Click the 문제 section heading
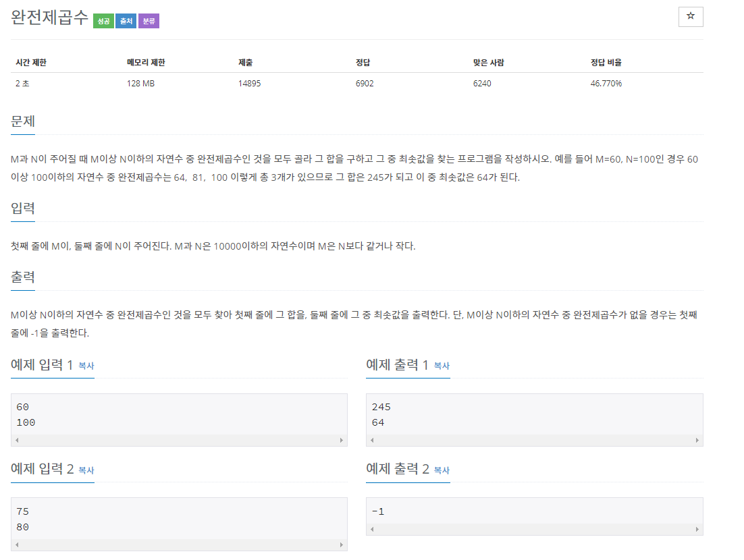744x560 pixels. click(x=23, y=121)
